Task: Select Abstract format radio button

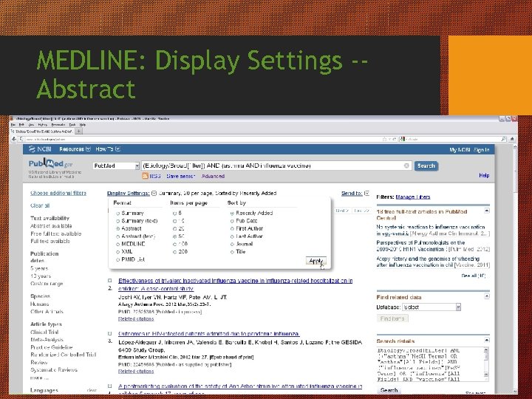Action: pos(117,228)
